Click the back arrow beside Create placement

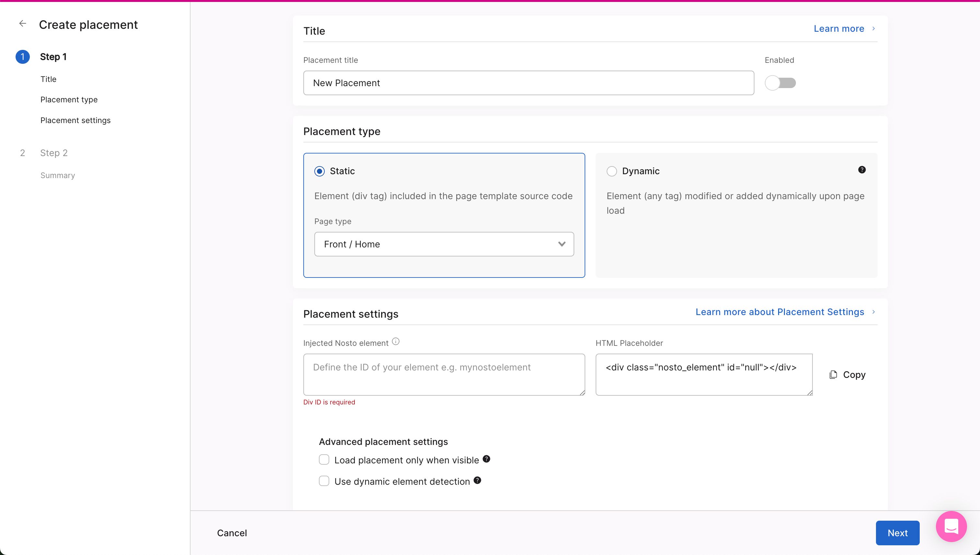click(22, 24)
